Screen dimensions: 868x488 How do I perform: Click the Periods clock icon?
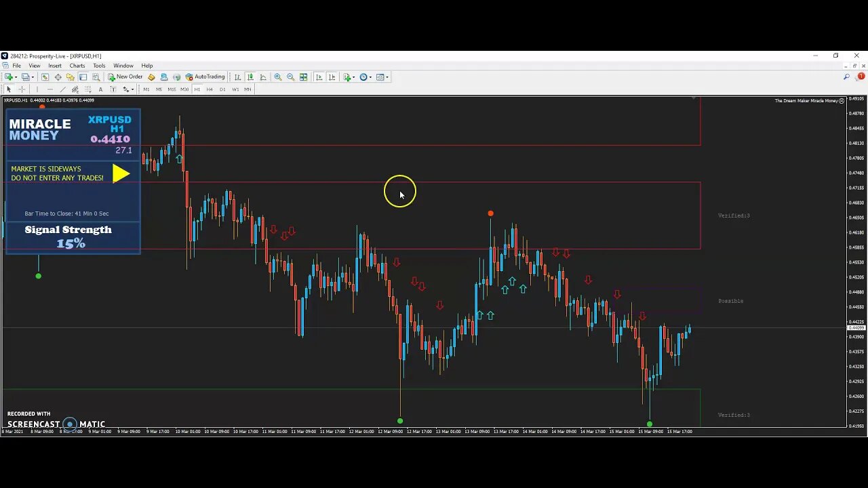[363, 77]
